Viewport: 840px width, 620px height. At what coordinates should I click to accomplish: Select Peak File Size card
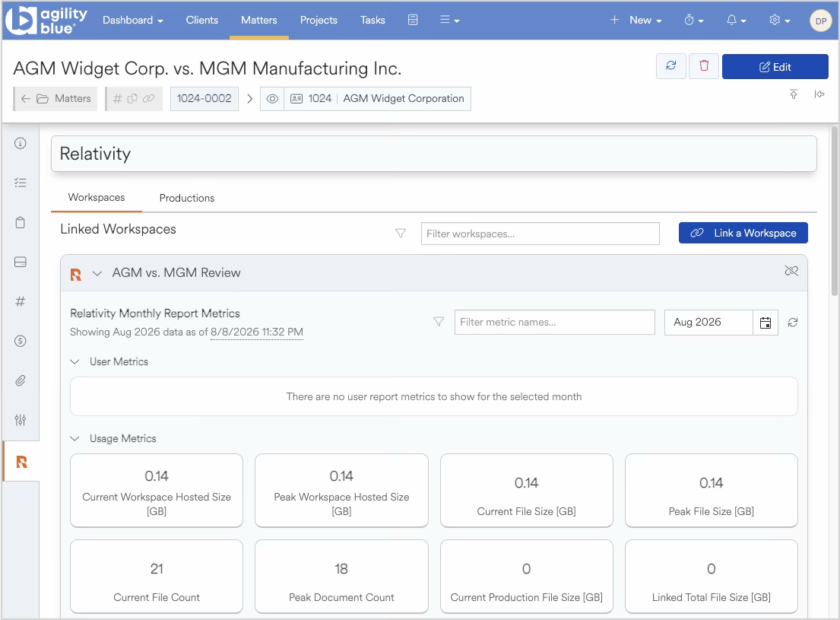click(711, 490)
